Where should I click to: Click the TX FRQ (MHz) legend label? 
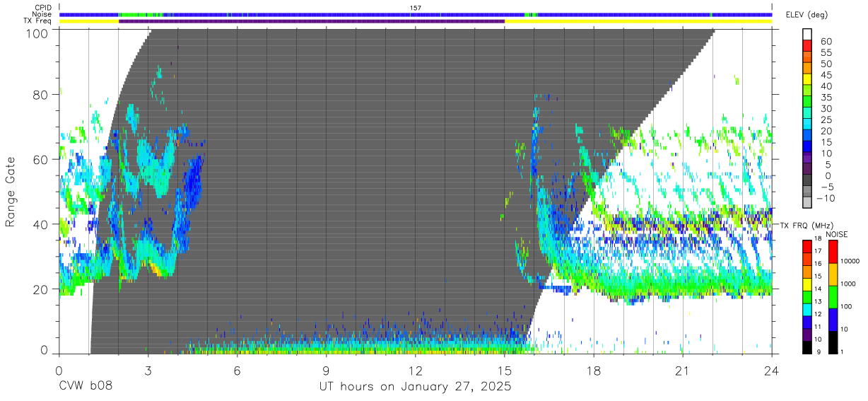pyautogui.click(x=806, y=225)
